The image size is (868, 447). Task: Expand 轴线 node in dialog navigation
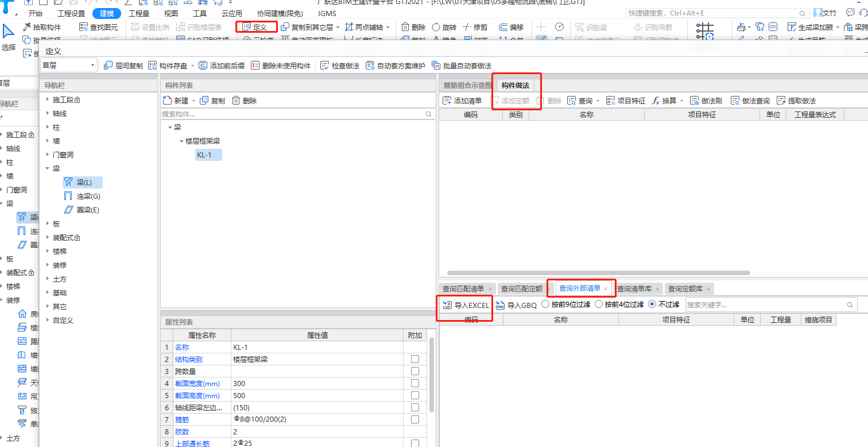(48, 113)
